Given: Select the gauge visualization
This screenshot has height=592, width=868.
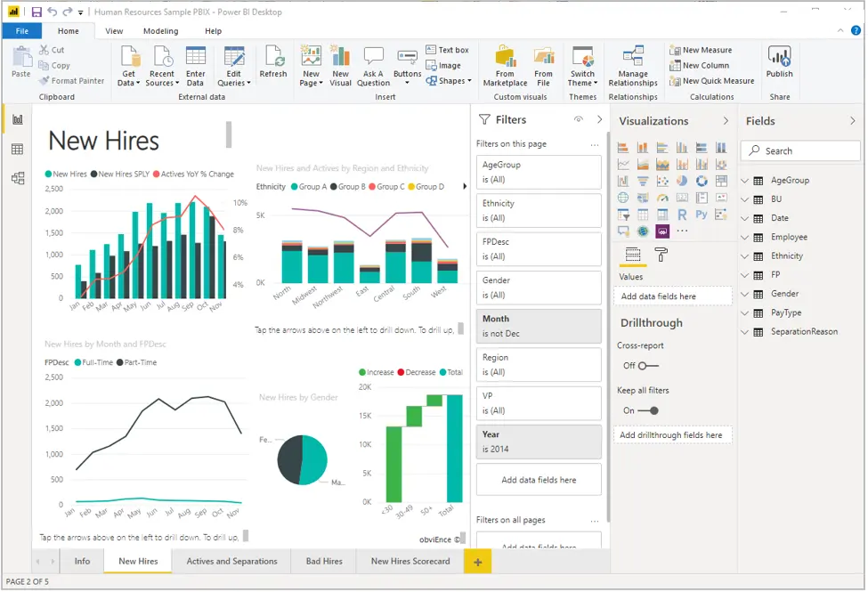Looking at the screenshot, I should [662, 198].
